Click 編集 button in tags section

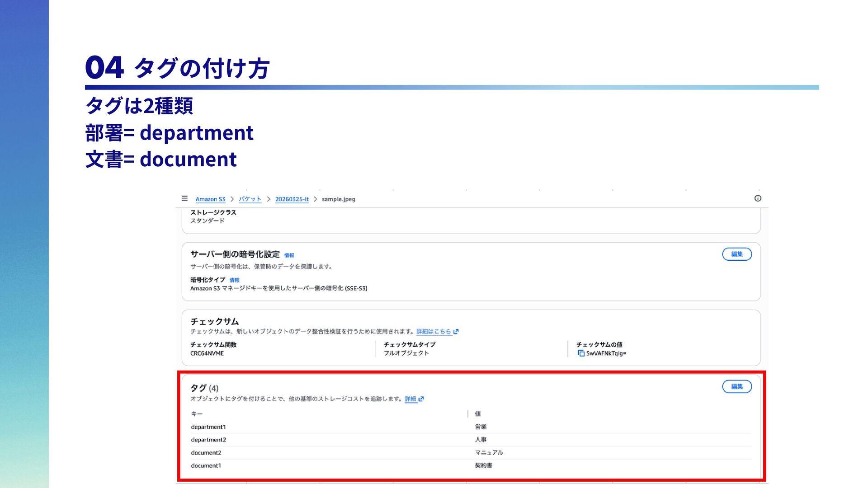click(736, 387)
